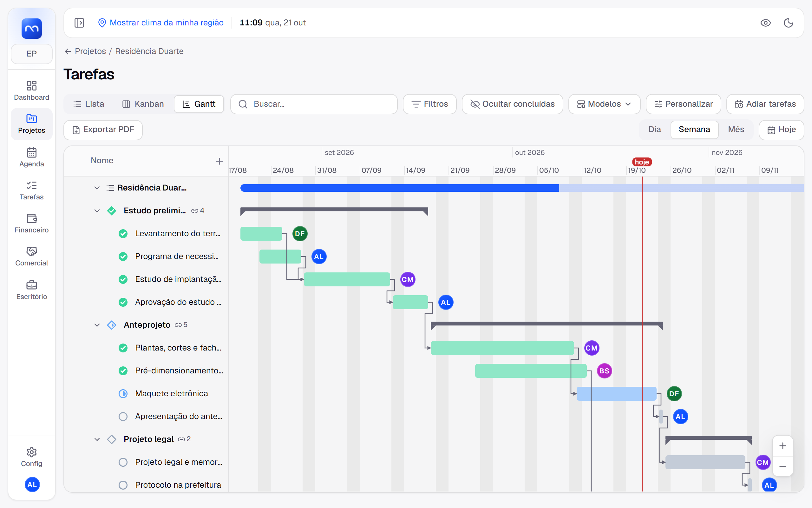Open the Modelos dropdown
The height and width of the screenshot is (508, 812).
click(604, 104)
